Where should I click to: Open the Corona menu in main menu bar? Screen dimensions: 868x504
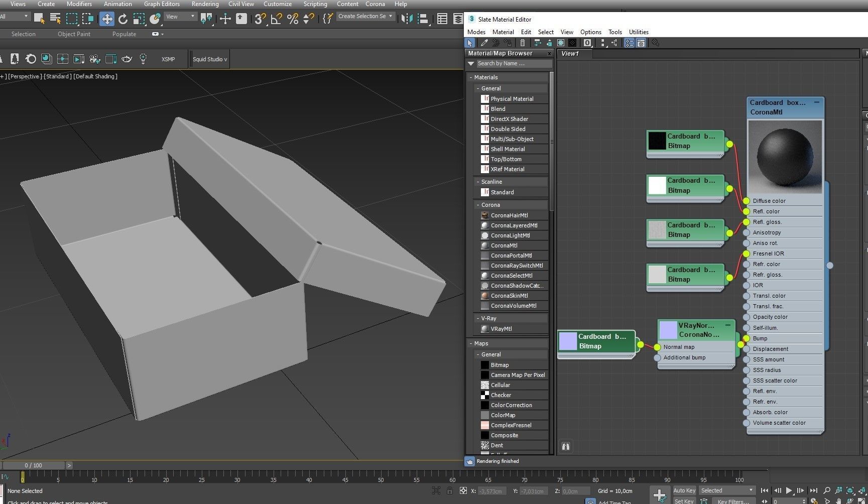coord(375,4)
